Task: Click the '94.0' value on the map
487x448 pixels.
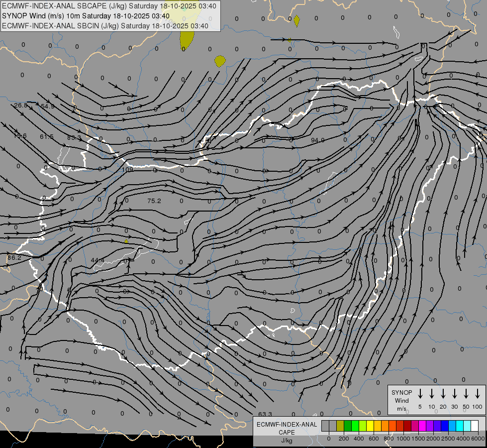Action: pos(318,140)
